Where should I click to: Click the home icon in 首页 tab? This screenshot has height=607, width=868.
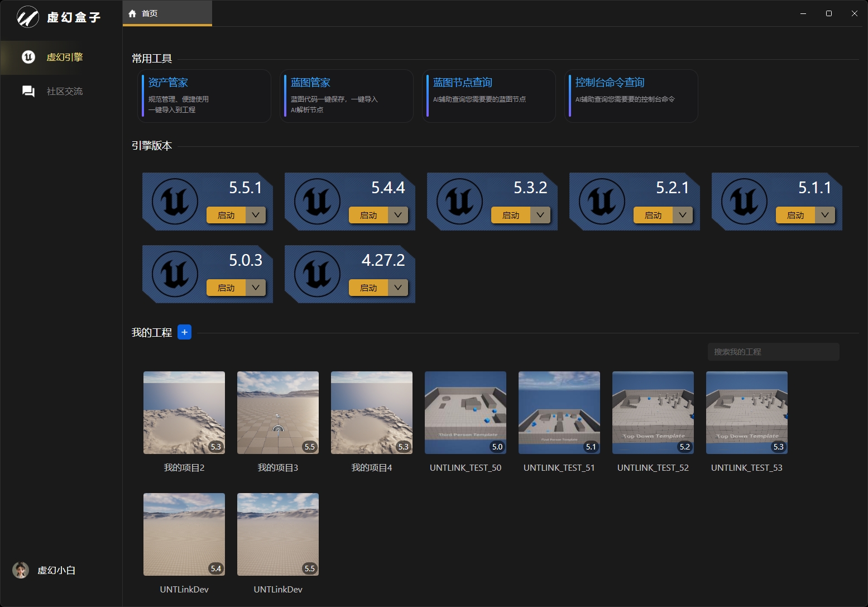tap(132, 13)
